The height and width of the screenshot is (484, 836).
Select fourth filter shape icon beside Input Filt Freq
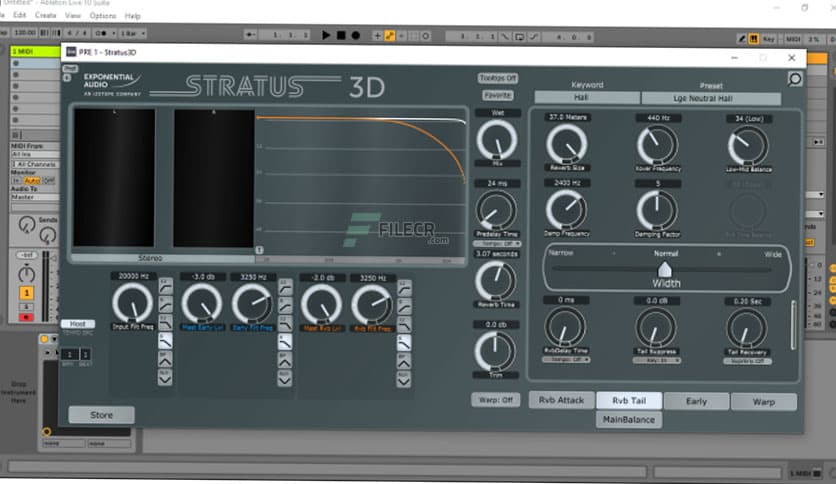coord(165,341)
